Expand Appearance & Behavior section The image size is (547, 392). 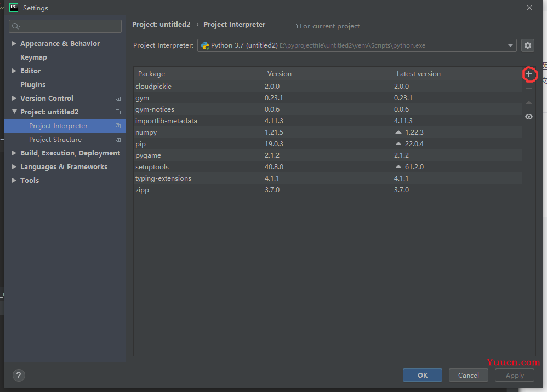click(x=14, y=44)
